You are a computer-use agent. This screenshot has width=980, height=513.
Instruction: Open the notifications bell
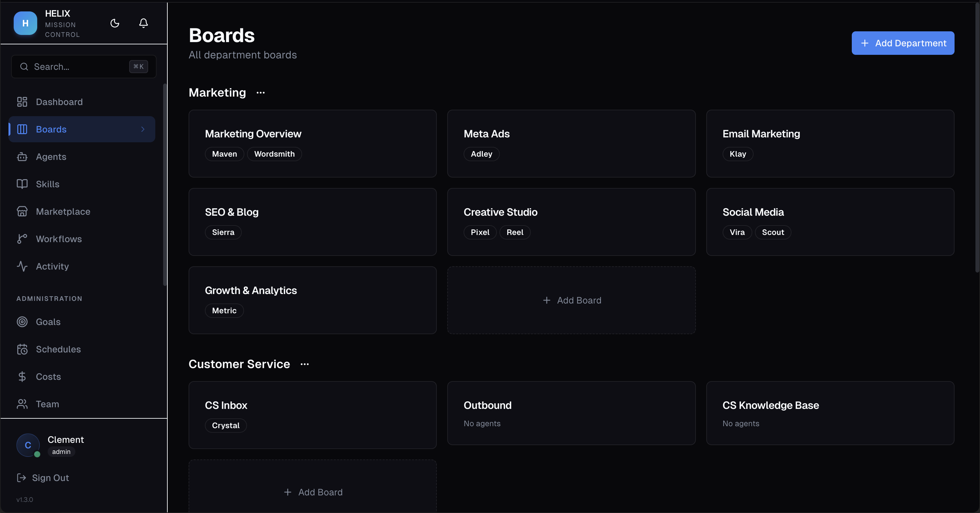144,23
